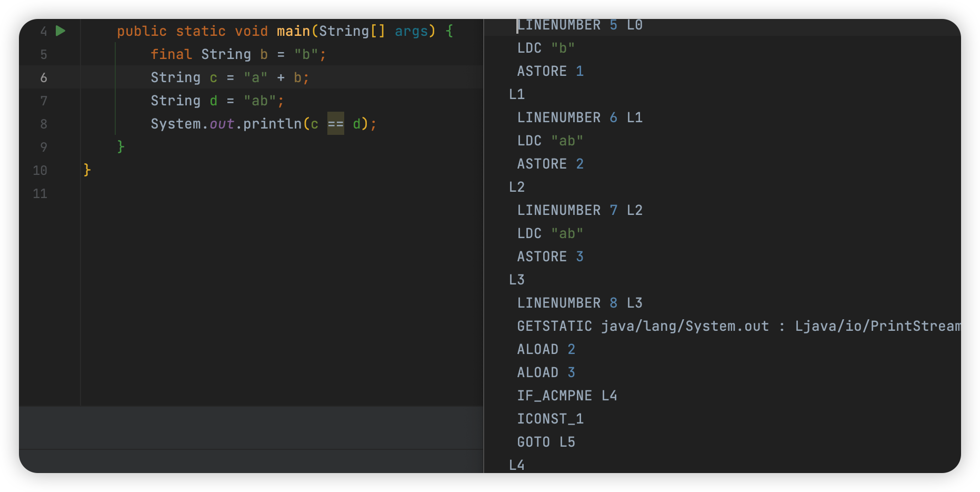Click 'LINENUMBER 8 L3' in bytecode

click(x=579, y=303)
